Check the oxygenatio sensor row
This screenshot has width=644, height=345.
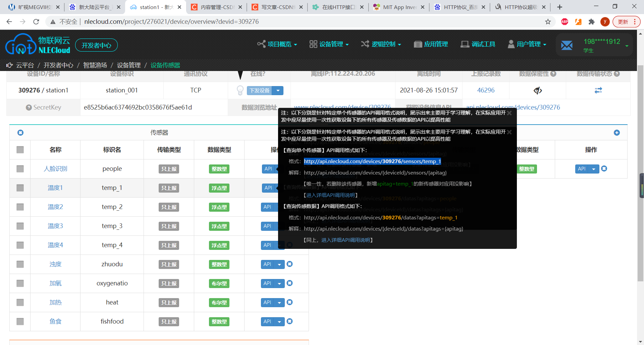(x=20, y=283)
